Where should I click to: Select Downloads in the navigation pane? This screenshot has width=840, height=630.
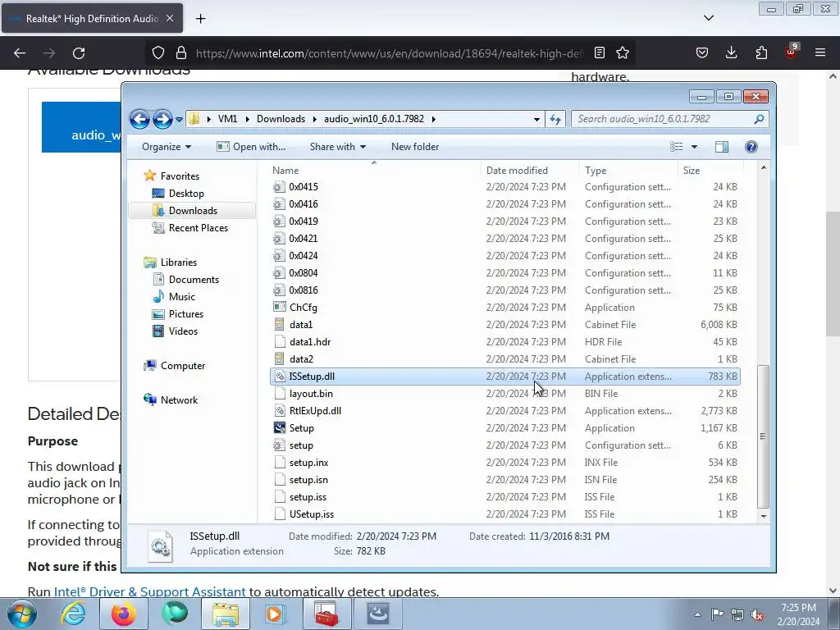click(193, 211)
